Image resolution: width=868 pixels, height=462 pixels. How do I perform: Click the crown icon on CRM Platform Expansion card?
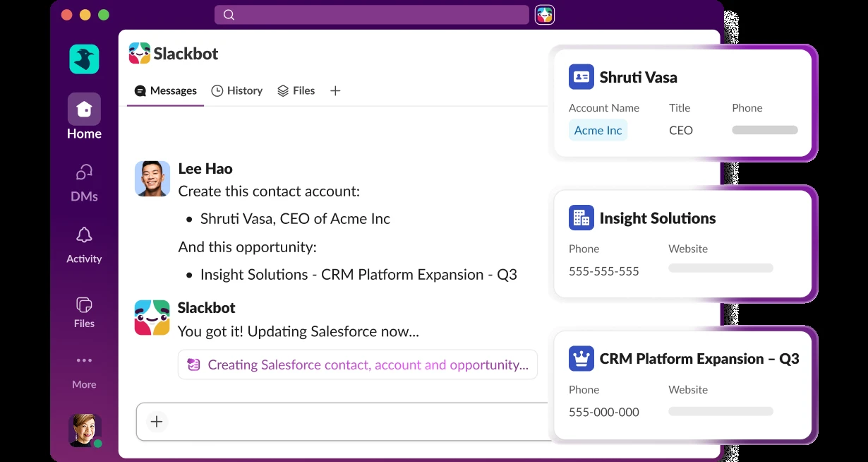(581, 359)
